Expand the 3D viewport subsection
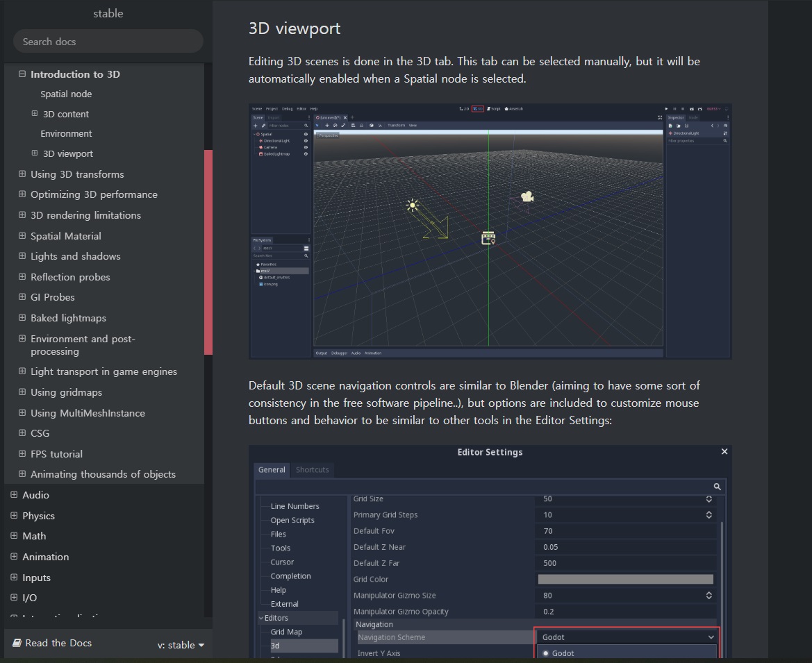This screenshot has height=663, width=812. point(35,153)
